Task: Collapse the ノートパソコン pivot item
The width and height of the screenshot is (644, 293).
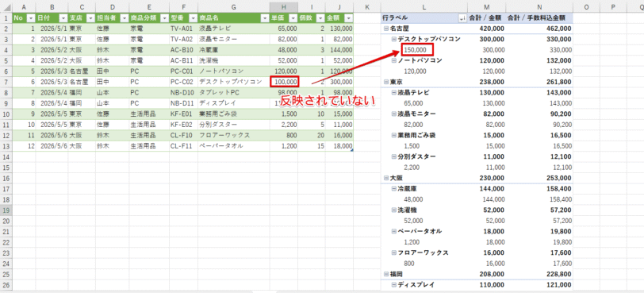Action: (394, 60)
